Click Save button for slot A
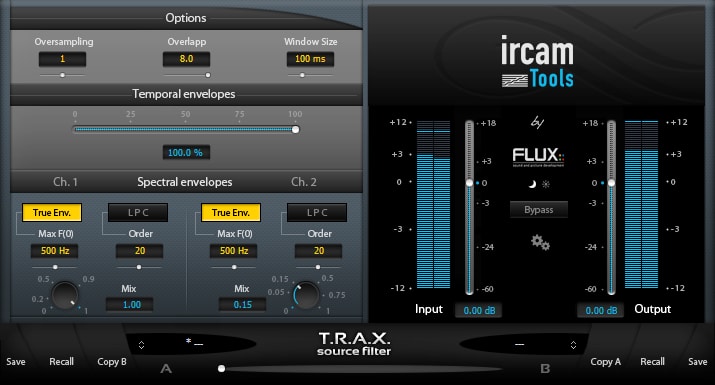Viewport: 715px width, 385px height. pos(16,362)
